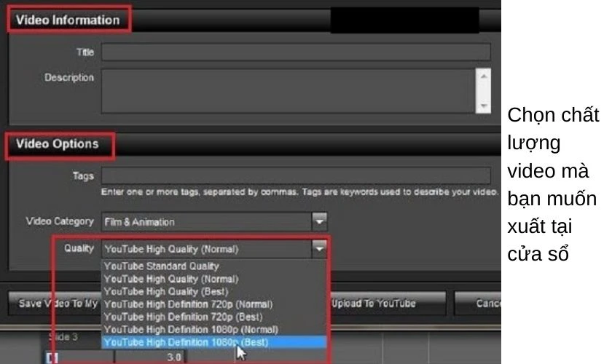The image size is (612, 364).
Task: Click the Description scrollbar up arrow
Action: pos(483,76)
